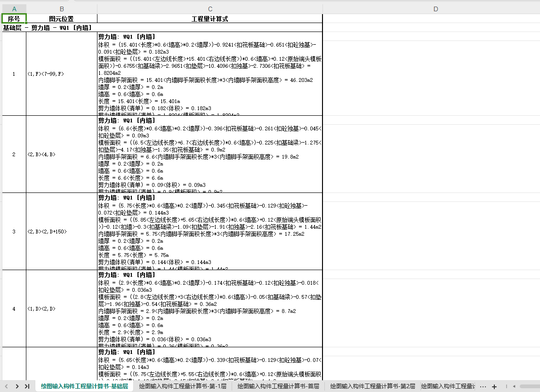Open the more sheets ellipsis menu
540x392 pixels.
tap(483, 386)
